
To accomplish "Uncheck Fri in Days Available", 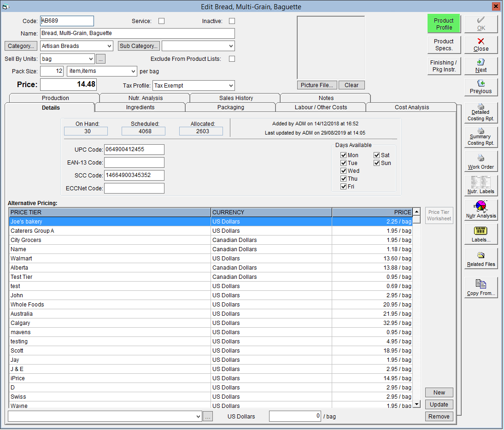I will pos(343,187).
